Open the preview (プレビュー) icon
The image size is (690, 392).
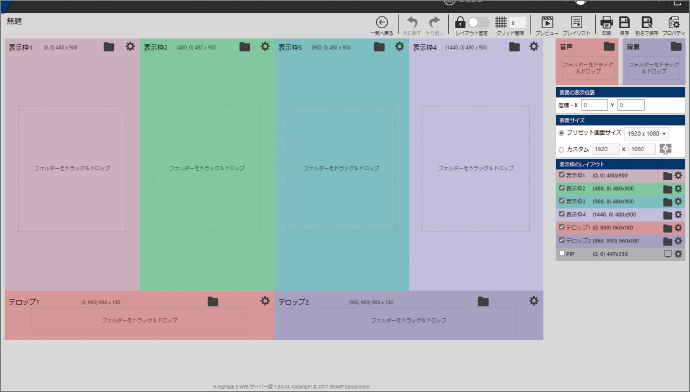click(x=547, y=22)
